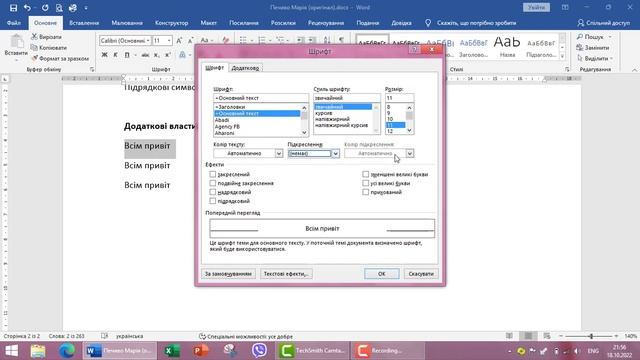
Task: Open ribbon font name dropdown
Action: coord(148,40)
